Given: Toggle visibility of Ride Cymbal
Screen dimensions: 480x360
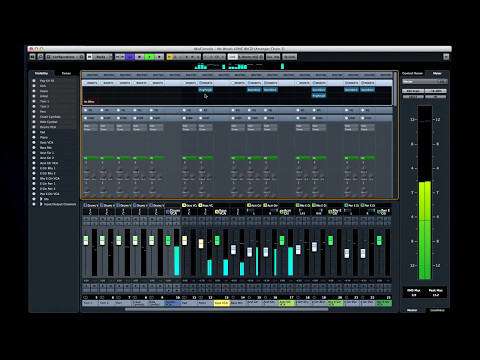Looking at the screenshot, I should point(34,122).
